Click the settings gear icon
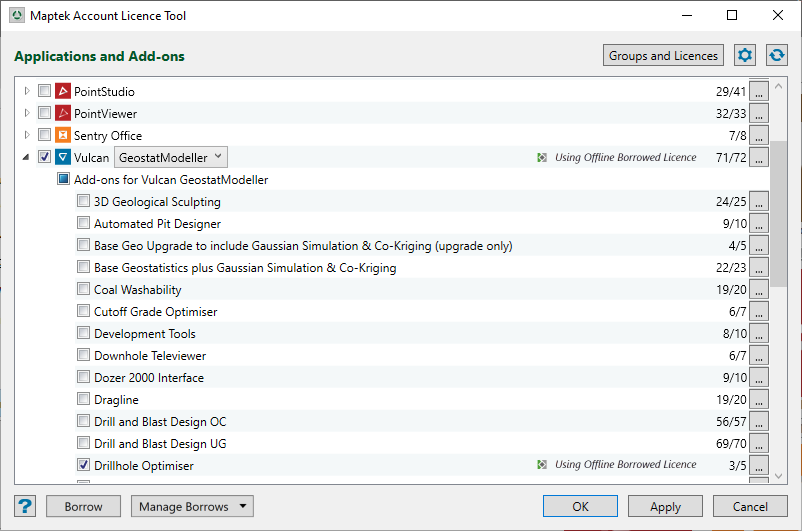Viewport: 802px width, 531px height. (744, 56)
